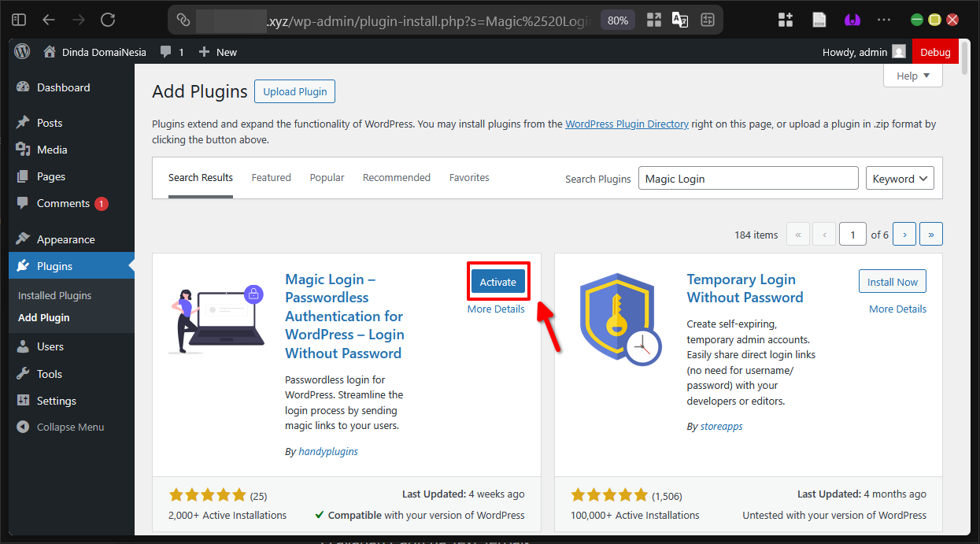
Task: Select the Search Results tab
Action: coord(201,178)
